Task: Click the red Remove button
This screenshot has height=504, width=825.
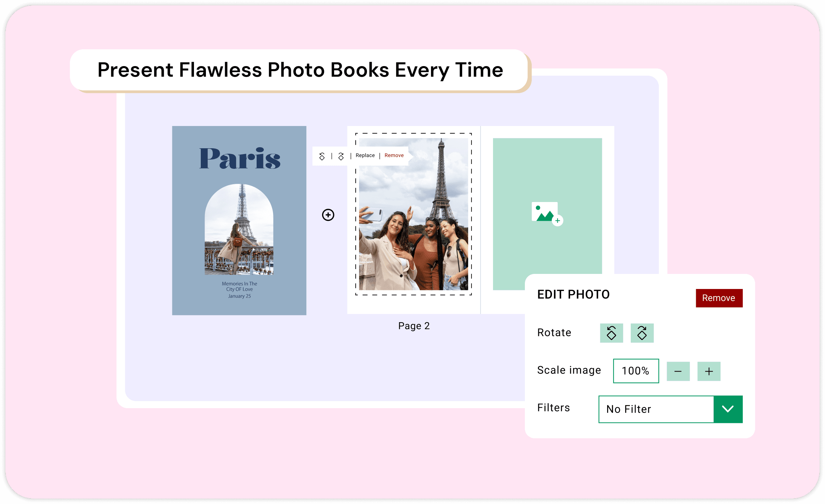Action: click(719, 298)
